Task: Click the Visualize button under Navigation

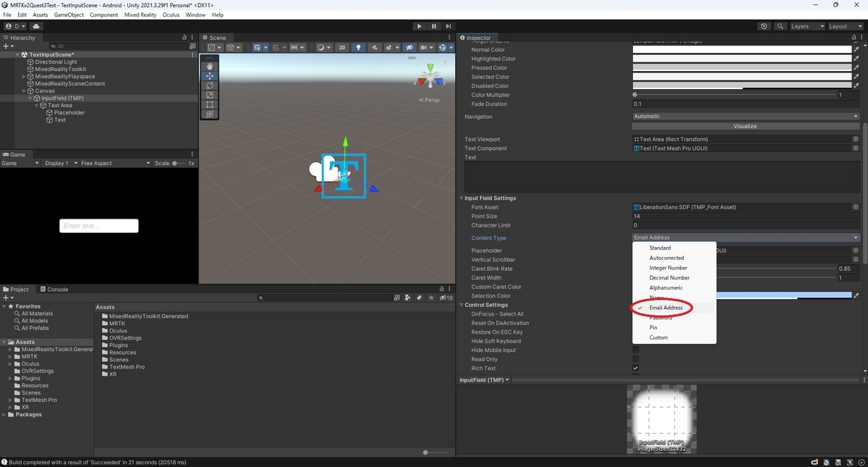Action: click(745, 126)
